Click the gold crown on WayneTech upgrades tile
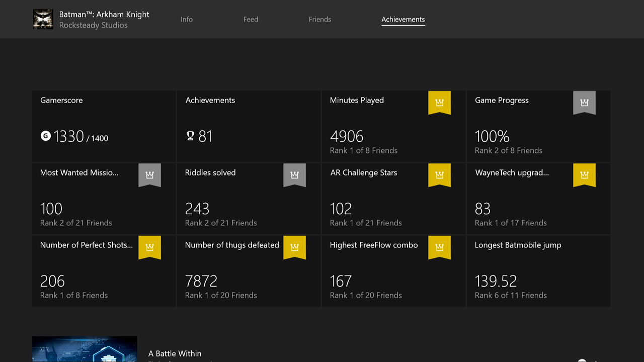Screen dimensions: 644x362 pos(584,174)
